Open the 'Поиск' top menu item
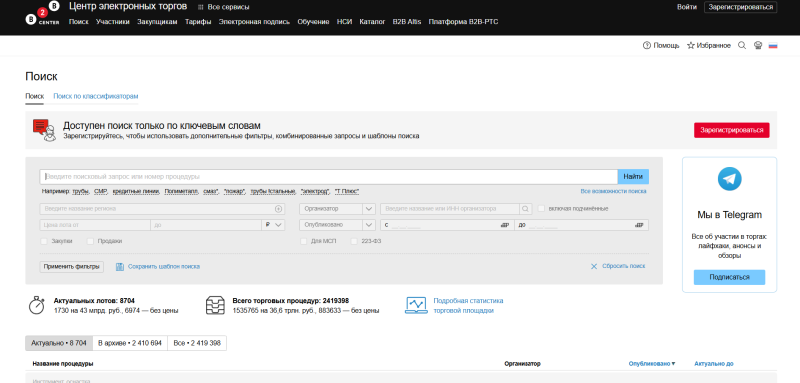This screenshot has width=800, height=383. [x=79, y=22]
